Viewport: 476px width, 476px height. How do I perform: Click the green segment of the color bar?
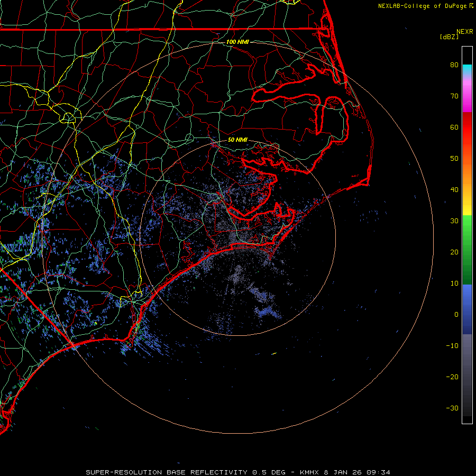(467, 250)
